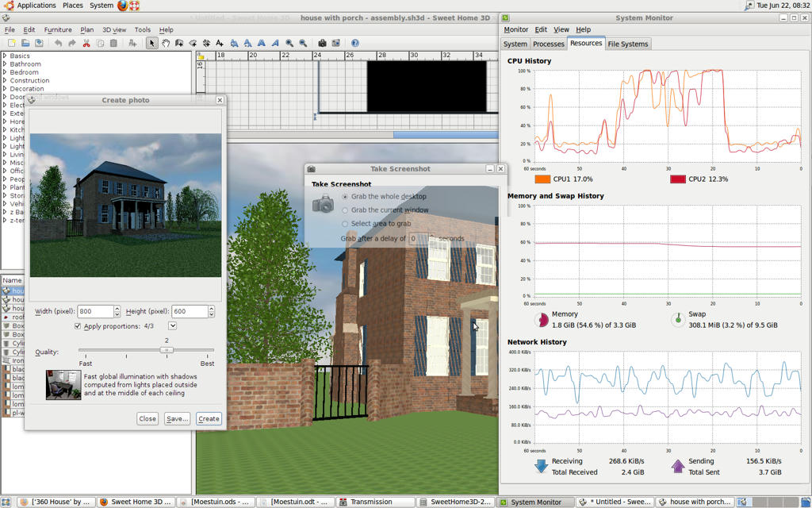Open the 3D view menu
812x508 pixels.
point(114,29)
